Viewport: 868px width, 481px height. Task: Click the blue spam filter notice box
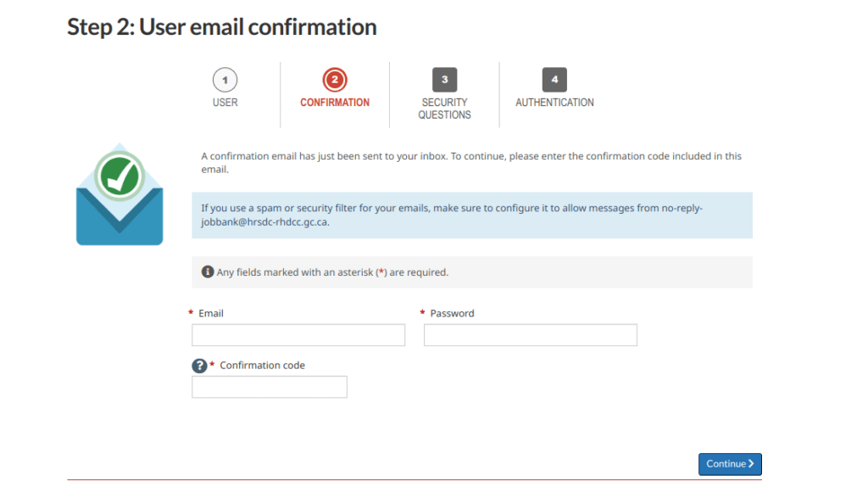point(472,215)
